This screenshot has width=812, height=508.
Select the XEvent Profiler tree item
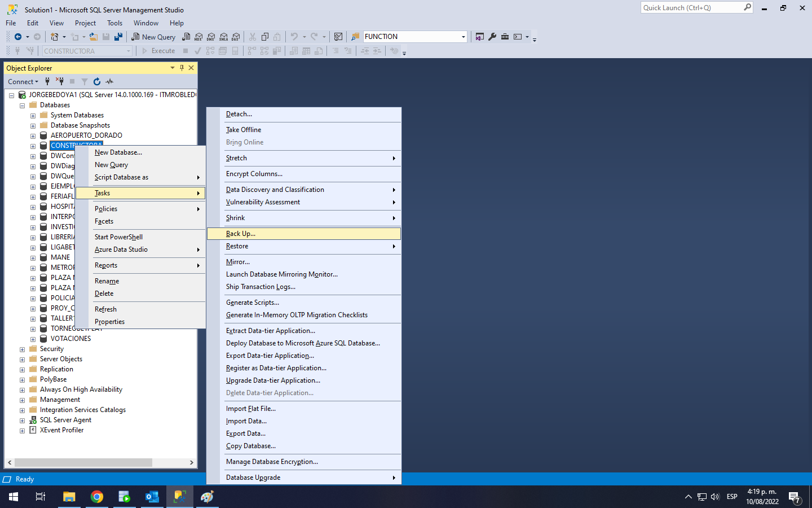click(x=61, y=430)
